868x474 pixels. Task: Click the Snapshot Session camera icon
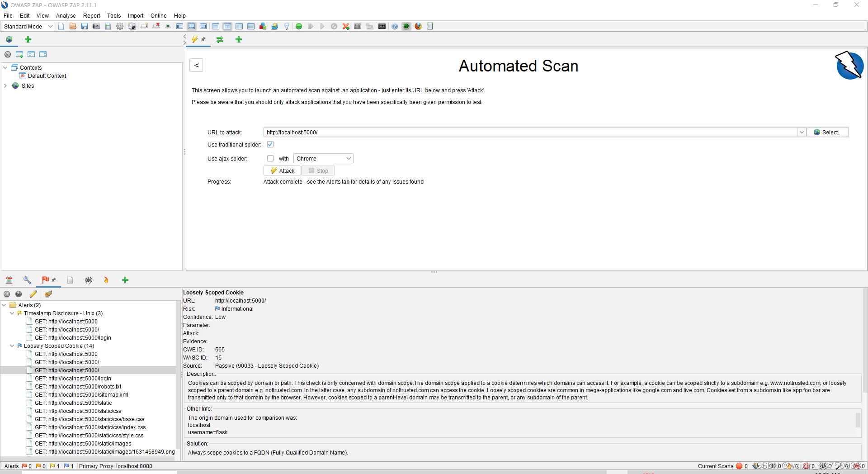(x=96, y=26)
